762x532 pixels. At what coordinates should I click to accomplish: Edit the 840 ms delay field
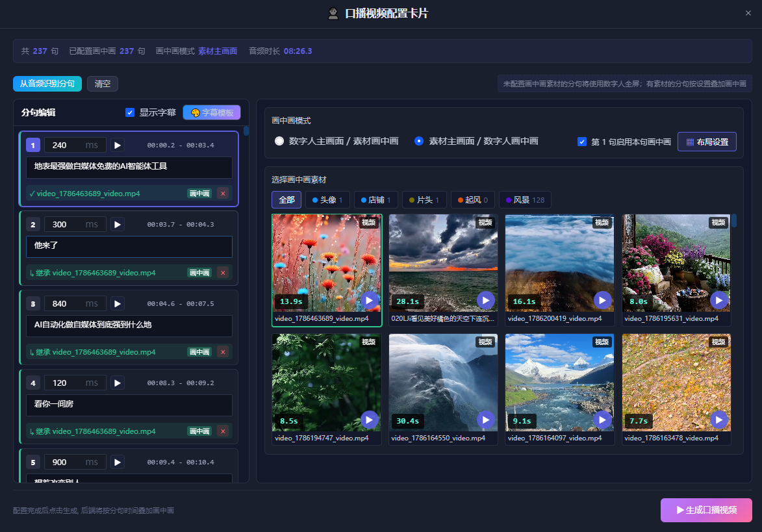pyautogui.click(x=75, y=303)
